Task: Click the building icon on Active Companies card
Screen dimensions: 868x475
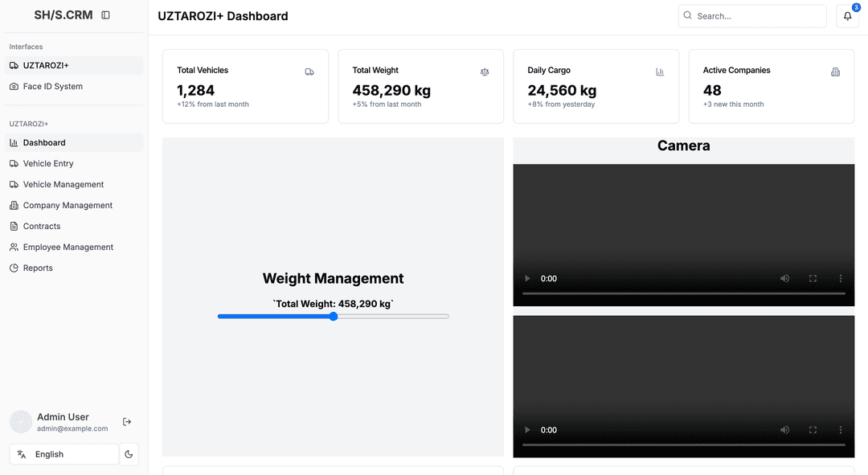Action: tap(835, 72)
